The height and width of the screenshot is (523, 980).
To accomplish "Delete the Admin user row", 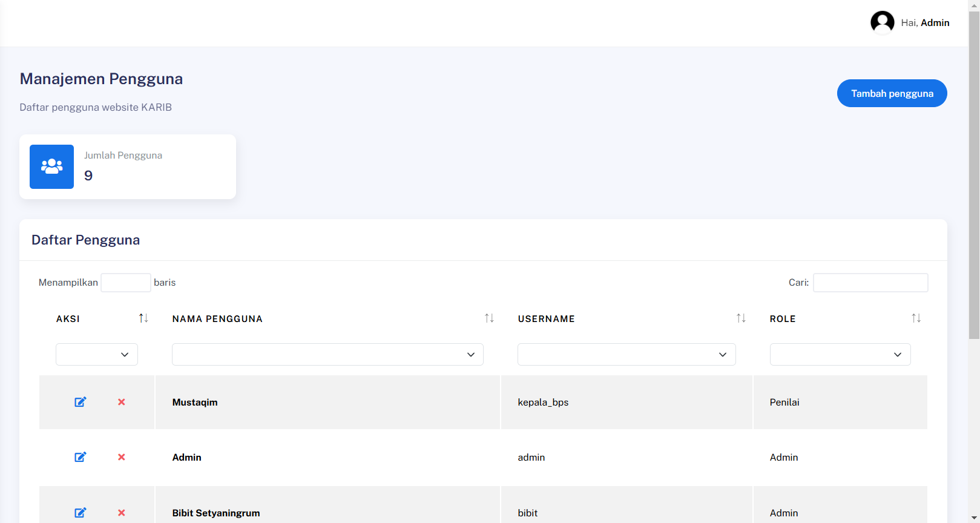I will [122, 457].
